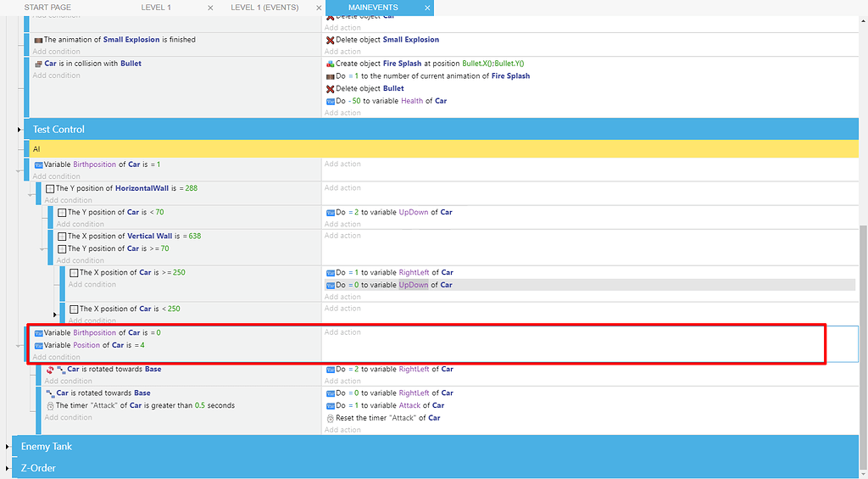
Task: Click the Attack variable name in the Do =1 action
Action: (x=409, y=405)
